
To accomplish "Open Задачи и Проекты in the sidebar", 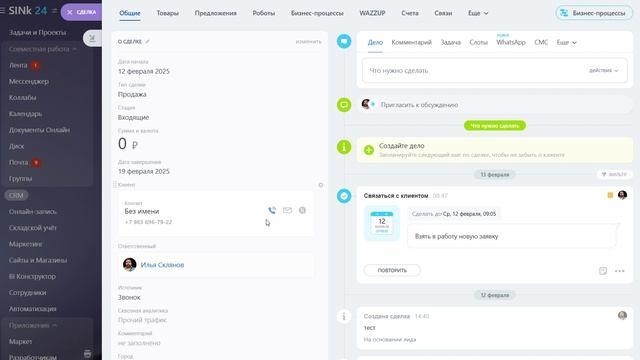I will coord(38,32).
